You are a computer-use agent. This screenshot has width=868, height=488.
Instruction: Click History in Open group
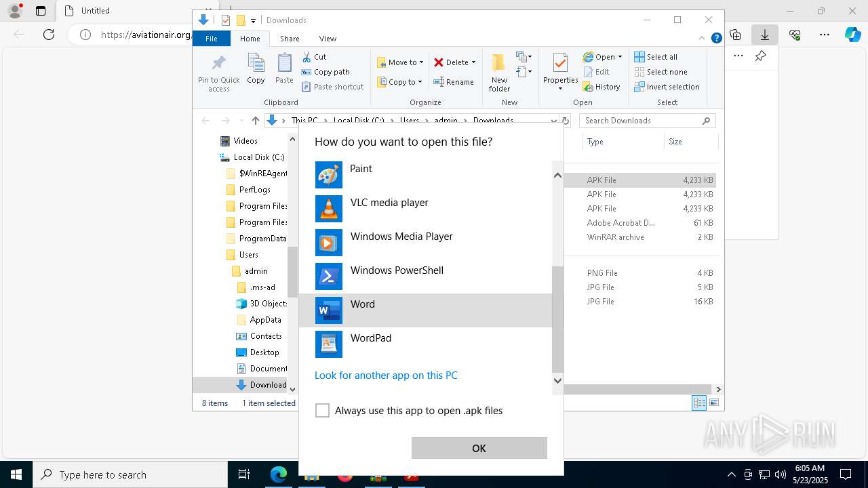(601, 87)
